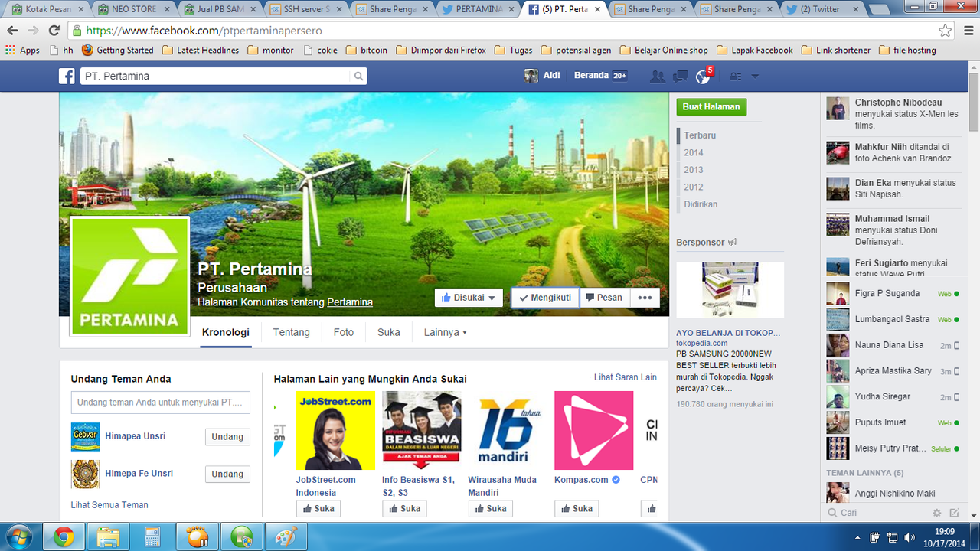Click the green Buat Halaman button
980x551 pixels.
tap(711, 107)
